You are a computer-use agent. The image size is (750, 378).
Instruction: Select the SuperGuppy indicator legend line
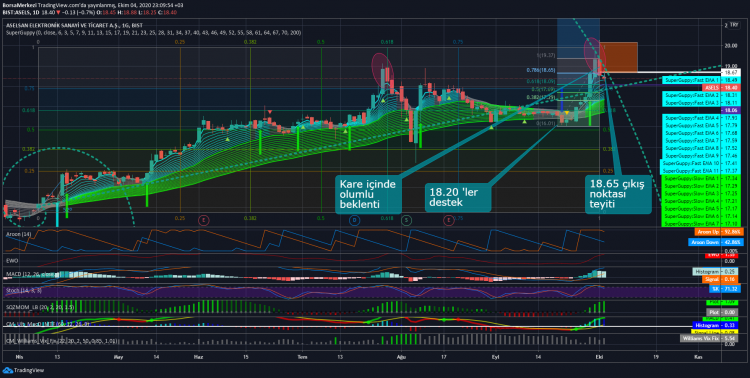click(x=154, y=33)
